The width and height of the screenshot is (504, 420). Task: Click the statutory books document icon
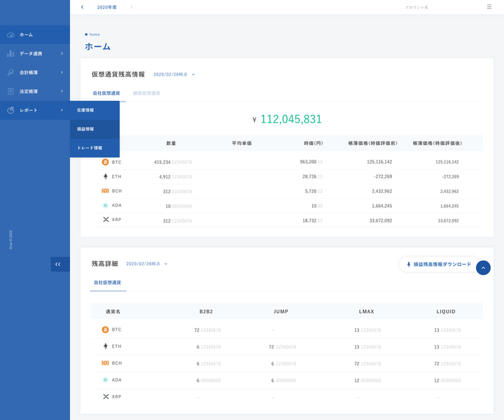click(10, 91)
